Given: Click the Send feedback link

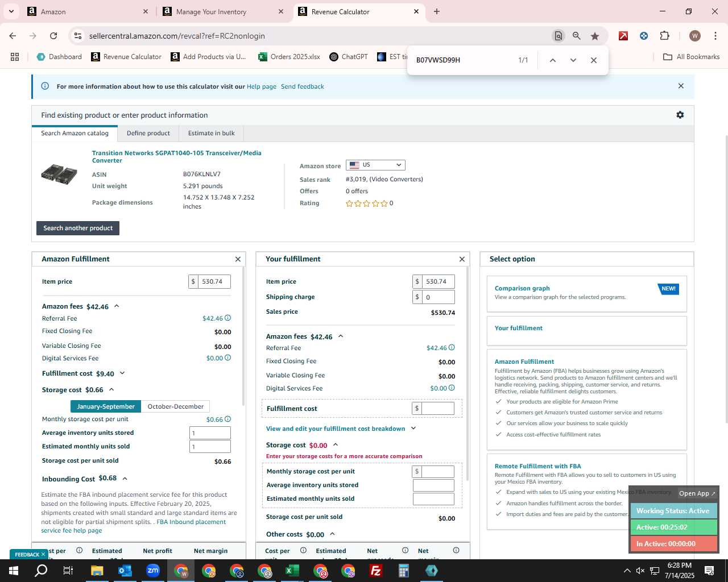Looking at the screenshot, I should coord(303,86).
